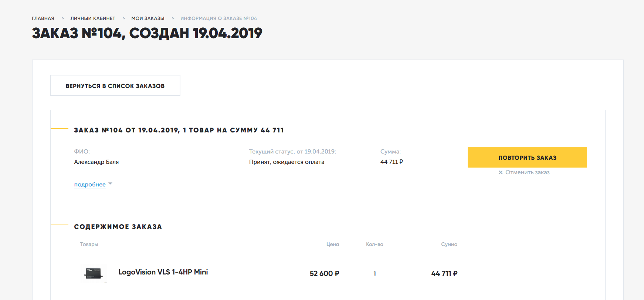The image size is (644, 300).
Task: Expand details via the подробнее arrow
Action: [110, 184]
